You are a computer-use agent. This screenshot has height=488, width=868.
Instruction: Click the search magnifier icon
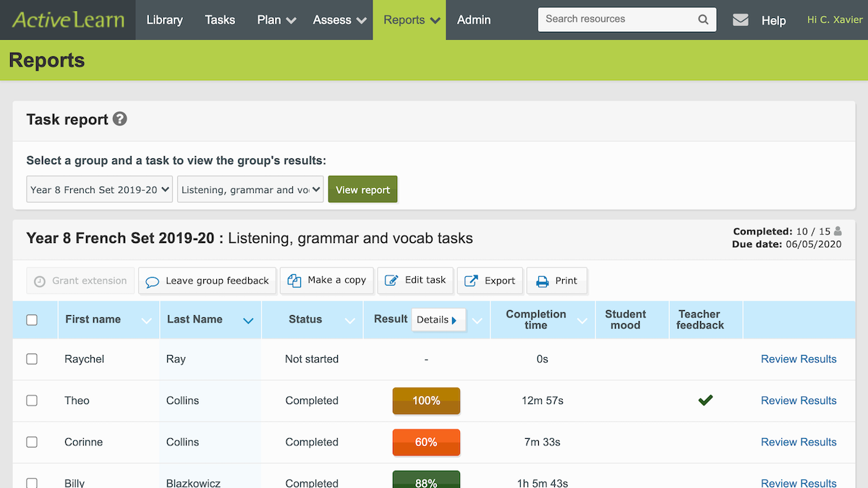click(702, 20)
